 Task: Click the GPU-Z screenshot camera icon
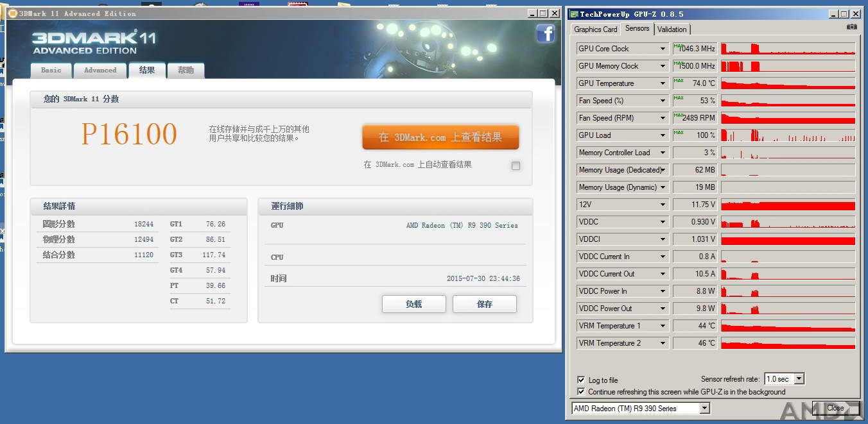point(851,27)
